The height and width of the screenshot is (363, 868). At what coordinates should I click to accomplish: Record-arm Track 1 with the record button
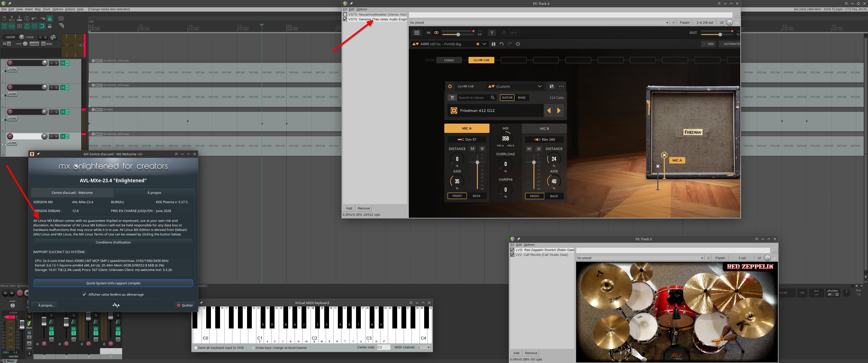(x=10, y=63)
